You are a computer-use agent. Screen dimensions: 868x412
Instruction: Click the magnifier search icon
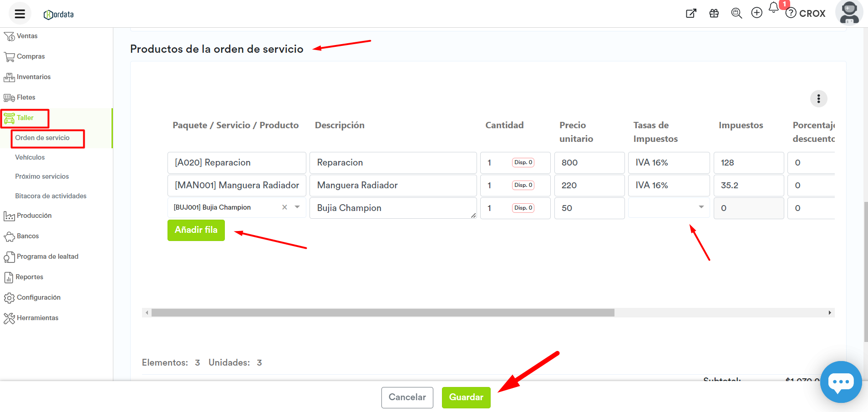pos(736,13)
